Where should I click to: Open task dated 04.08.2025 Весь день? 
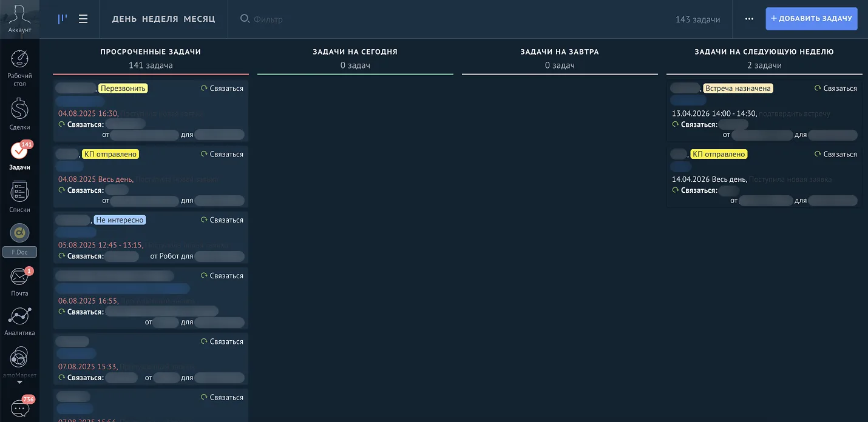click(x=151, y=176)
